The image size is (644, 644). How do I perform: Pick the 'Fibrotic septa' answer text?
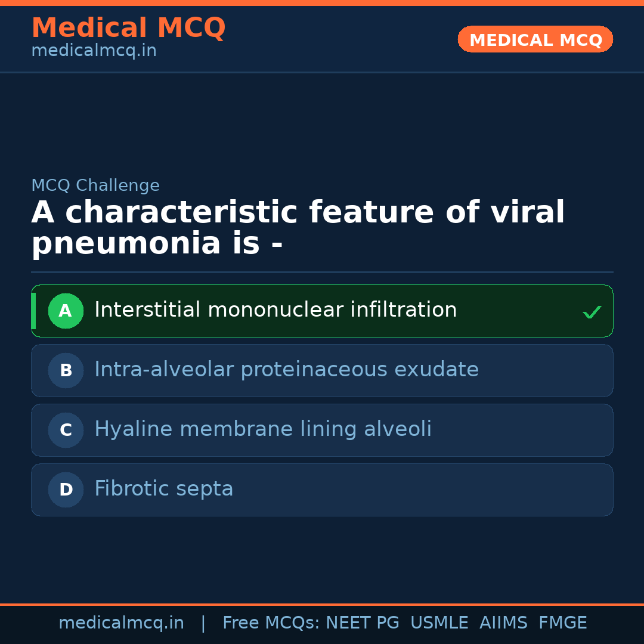[x=164, y=489]
